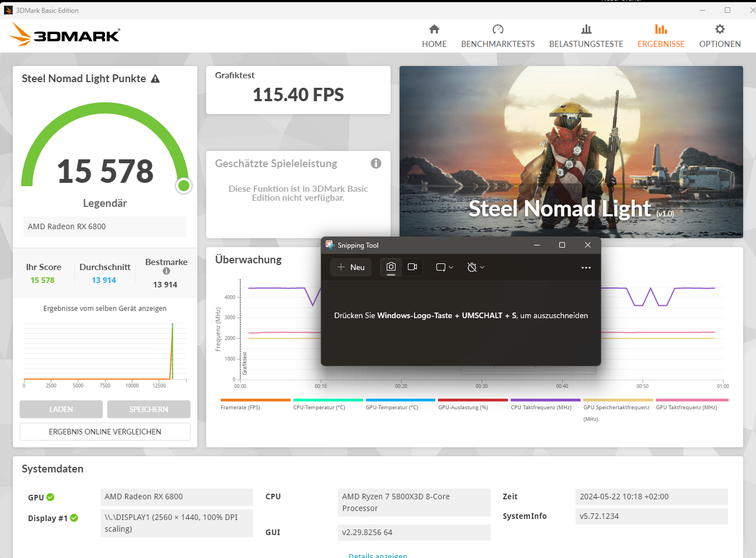The height and width of the screenshot is (558, 756).
Task: Click the Legendär rating label
Action: [x=105, y=203]
